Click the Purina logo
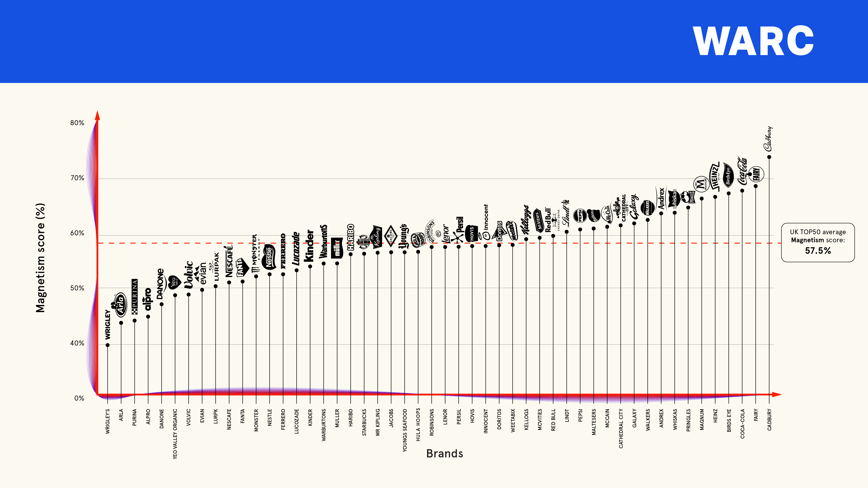The height and width of the screenshot is (488, 868). coord(135,297)
